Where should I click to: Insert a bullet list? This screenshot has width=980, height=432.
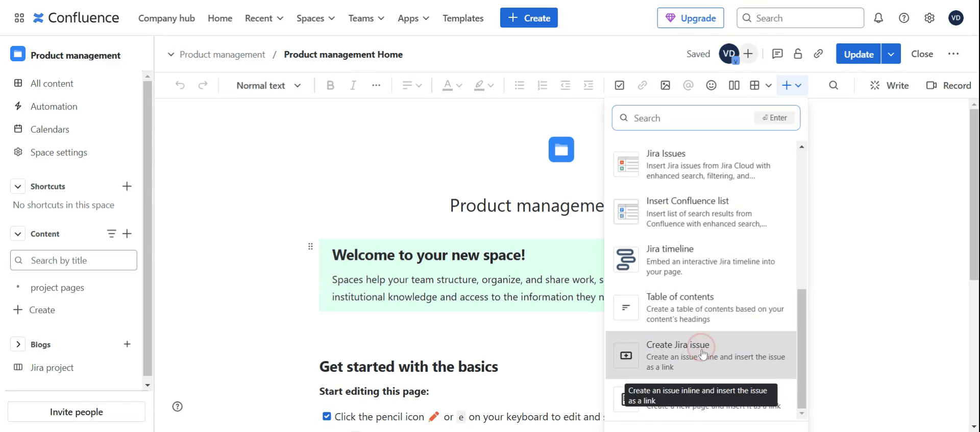pos(520,85)
